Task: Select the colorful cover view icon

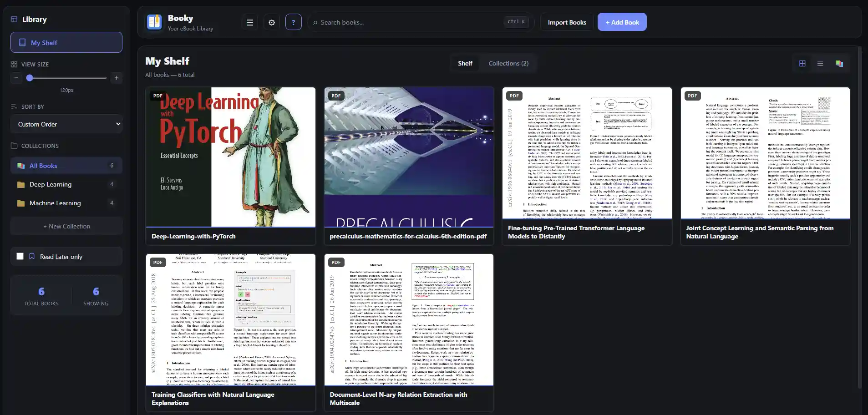Action: pos(839,64)
